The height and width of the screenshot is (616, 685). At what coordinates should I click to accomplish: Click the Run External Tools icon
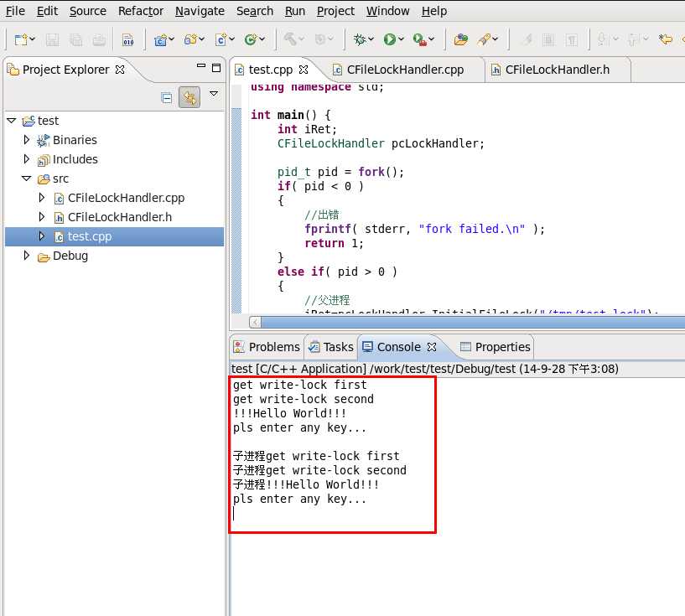(x=419, y=40)
